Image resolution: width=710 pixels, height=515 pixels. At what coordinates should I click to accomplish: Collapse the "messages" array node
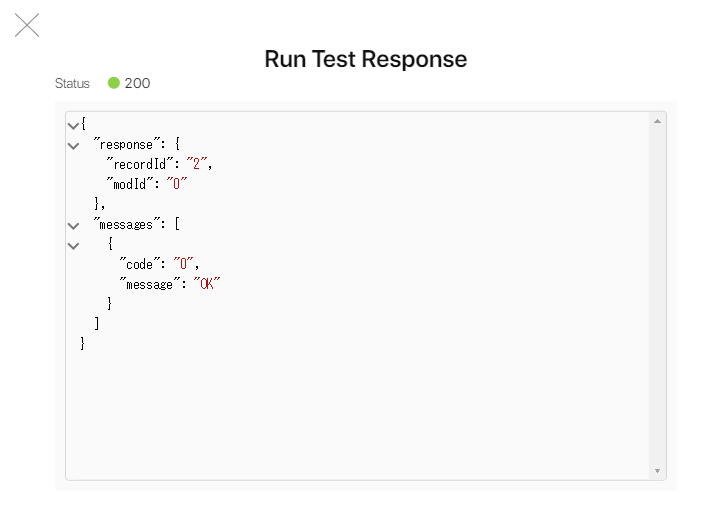pos(73,226)
